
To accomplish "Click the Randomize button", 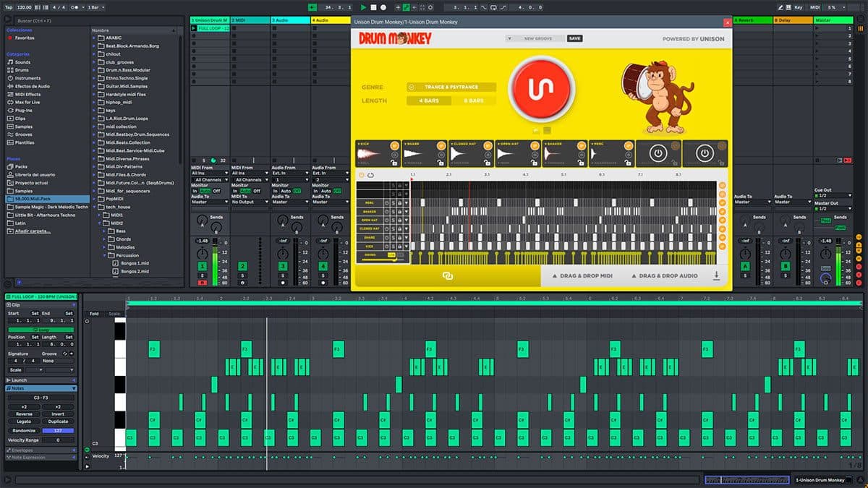I will coord(24,429).
